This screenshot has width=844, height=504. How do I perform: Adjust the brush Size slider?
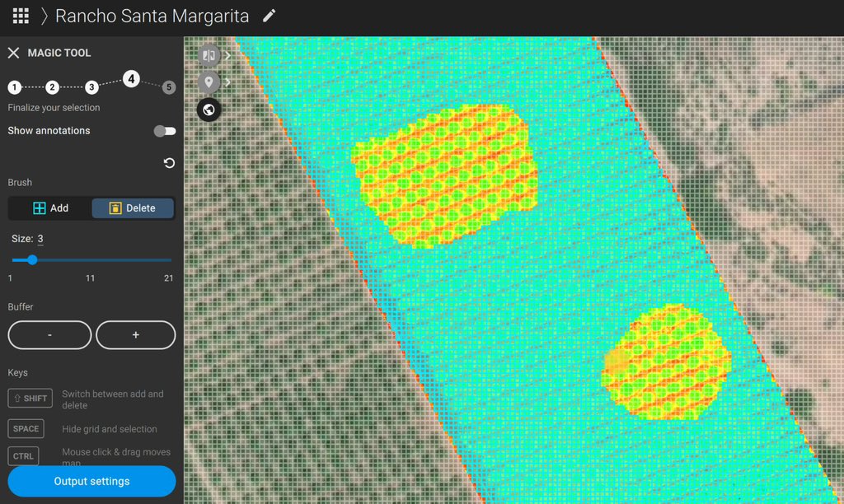tap(31, 259)
